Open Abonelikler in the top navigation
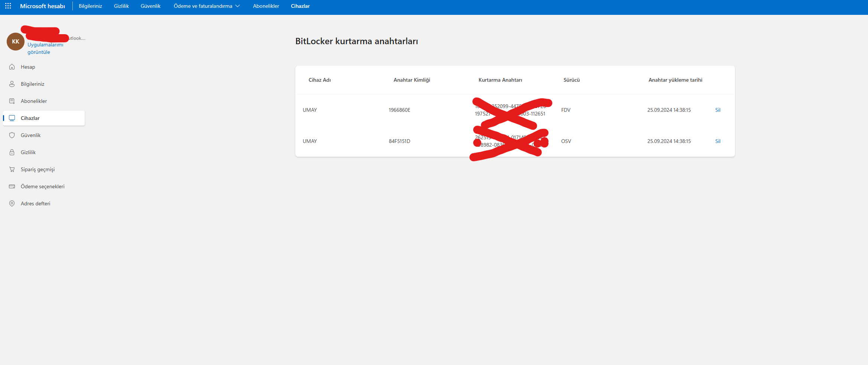 tap(266, 6)
